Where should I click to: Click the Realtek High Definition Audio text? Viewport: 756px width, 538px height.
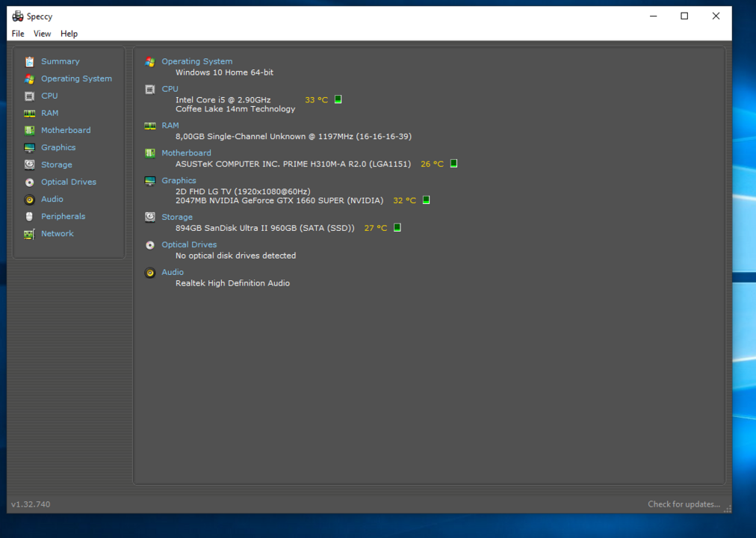pos(232,283)
